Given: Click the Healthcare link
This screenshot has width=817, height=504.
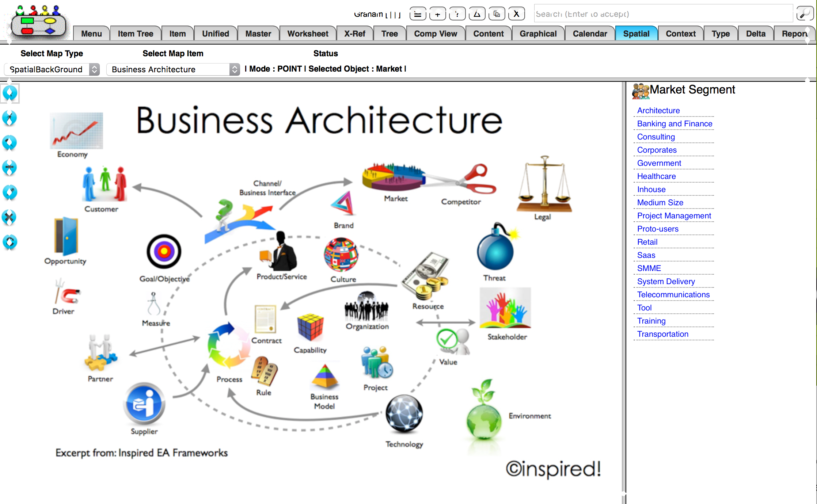Looking at the screenshot, I should [656, 176].
